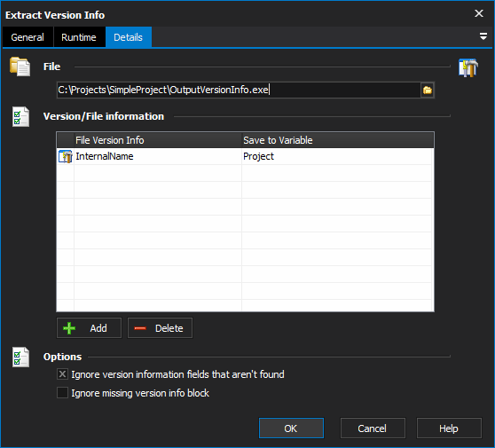The height and width of the screenshot is (448, 495).
Task: Confirm with the OK button
Action: pos(291,428)
